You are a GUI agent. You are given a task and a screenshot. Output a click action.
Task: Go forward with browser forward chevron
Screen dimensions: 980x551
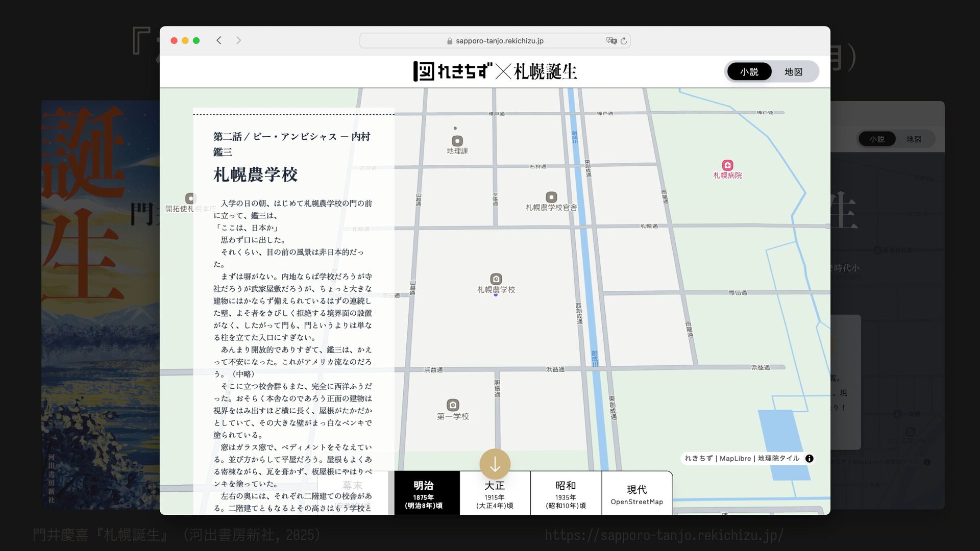tap(238, 40)
